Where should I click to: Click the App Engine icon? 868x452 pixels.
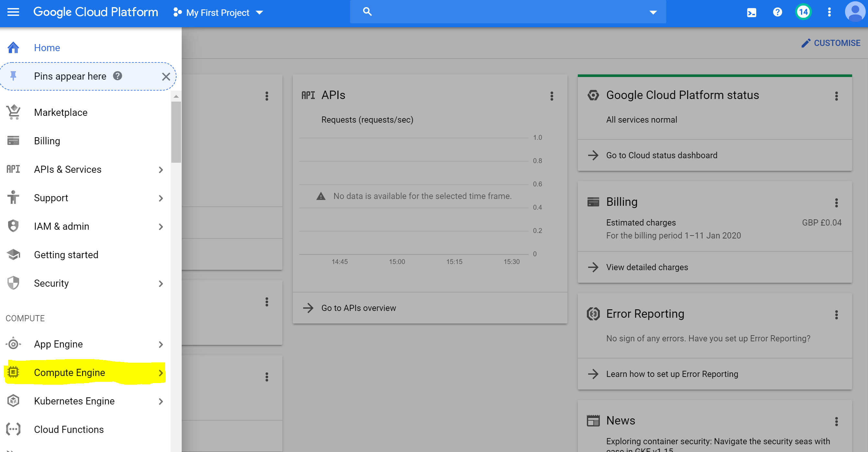click(x=13, y=344)
